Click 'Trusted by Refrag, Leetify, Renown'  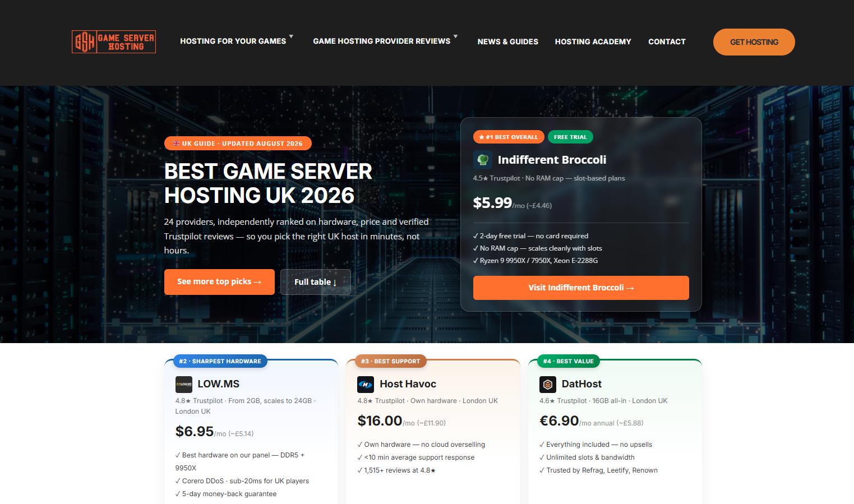[x=599, y=470]
